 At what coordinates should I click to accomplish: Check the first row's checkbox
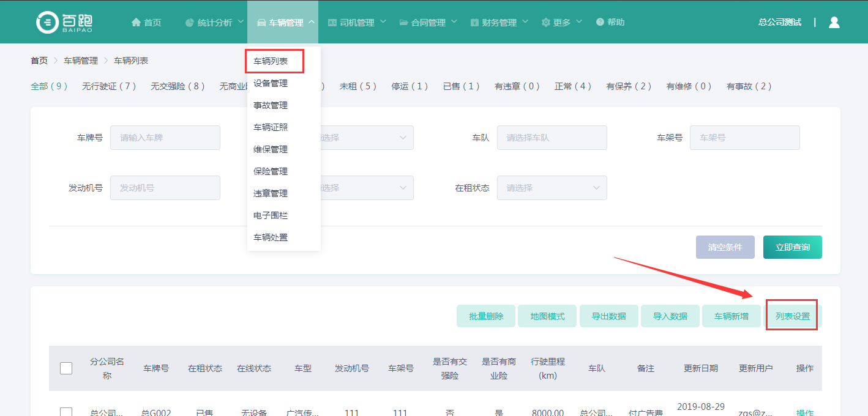(66, 412)
